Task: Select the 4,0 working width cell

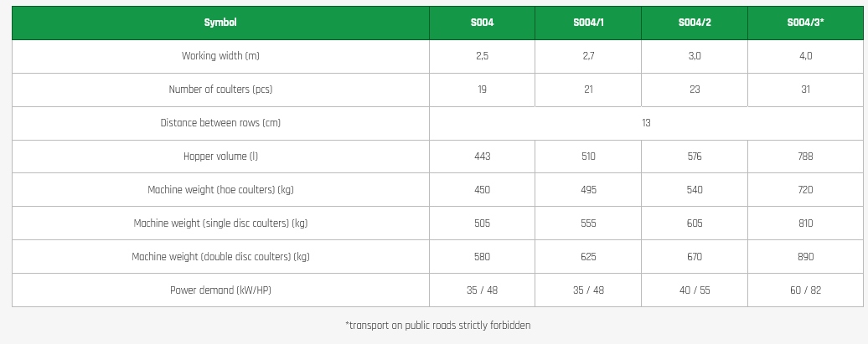Action: pos(805,56)
